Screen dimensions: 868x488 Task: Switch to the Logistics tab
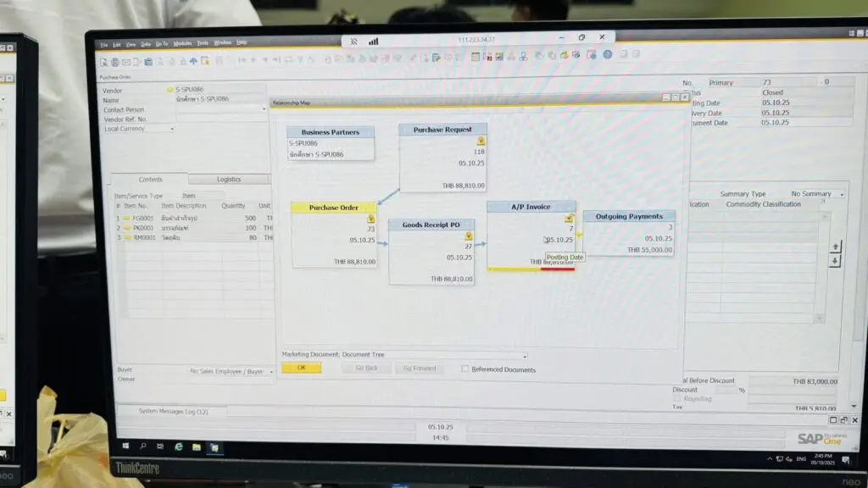[228, 180]
